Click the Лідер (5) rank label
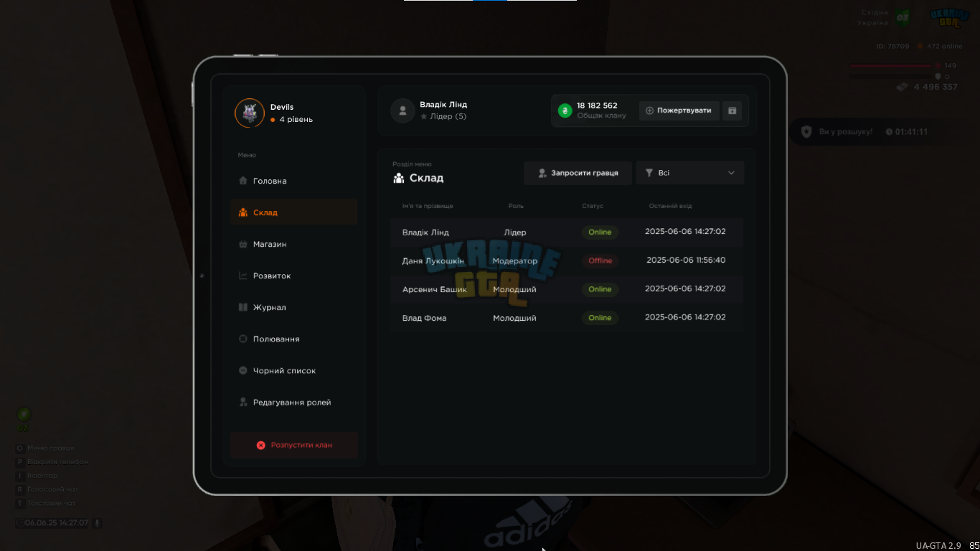980x551 pixels. tap(448, 116)
